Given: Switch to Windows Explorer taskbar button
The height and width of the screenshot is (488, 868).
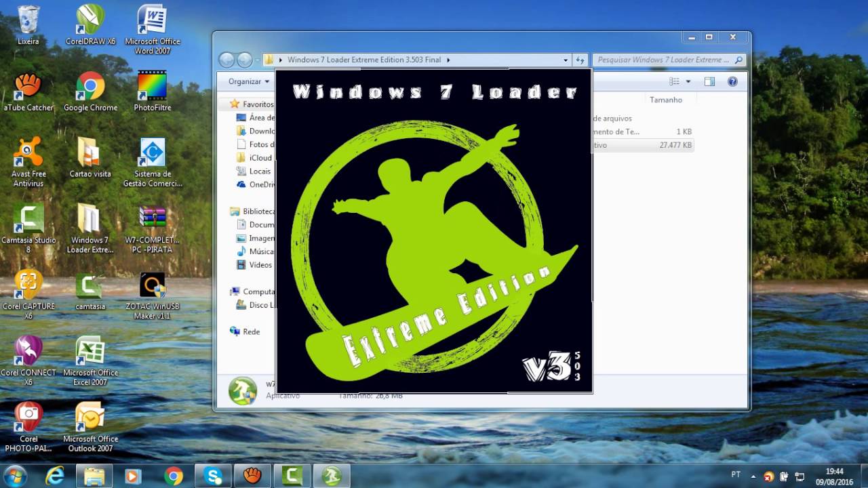Looking at the screenshot, I should (94, 476).
